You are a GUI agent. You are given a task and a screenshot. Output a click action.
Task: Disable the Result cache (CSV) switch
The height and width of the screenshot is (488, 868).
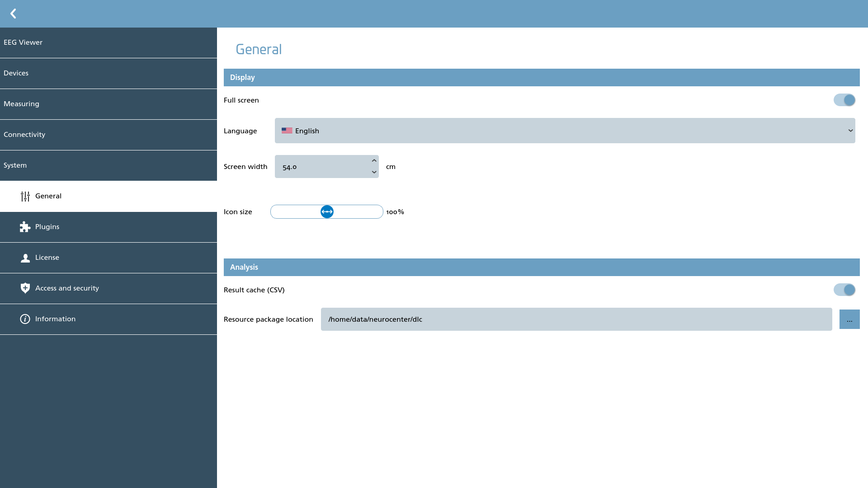tap(844, 290)
